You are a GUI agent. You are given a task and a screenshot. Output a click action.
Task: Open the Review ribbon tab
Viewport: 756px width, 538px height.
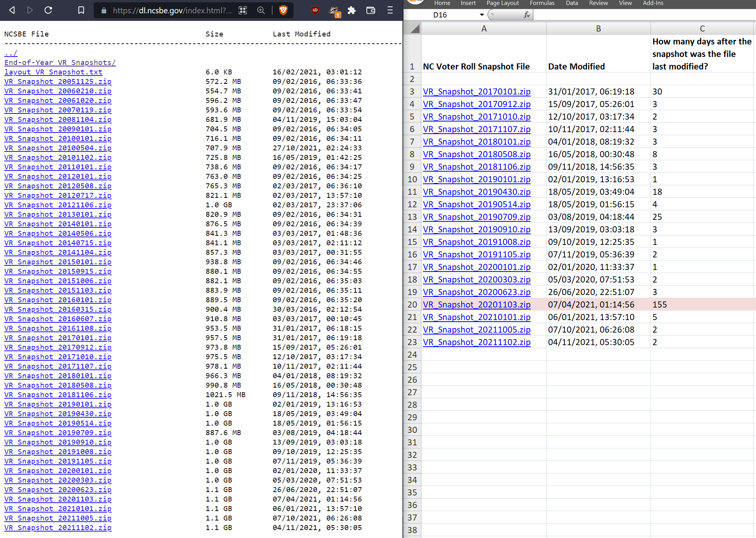[x=599, y=3]
